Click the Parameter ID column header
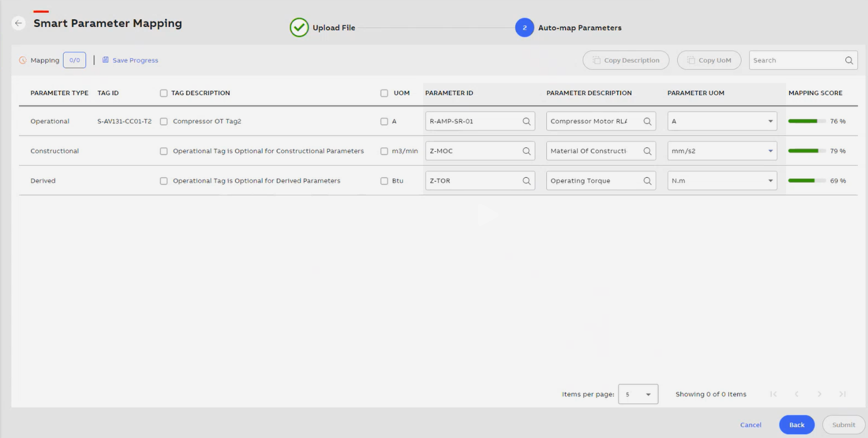This screenshot has width=868, height=438. click(449, 93)
